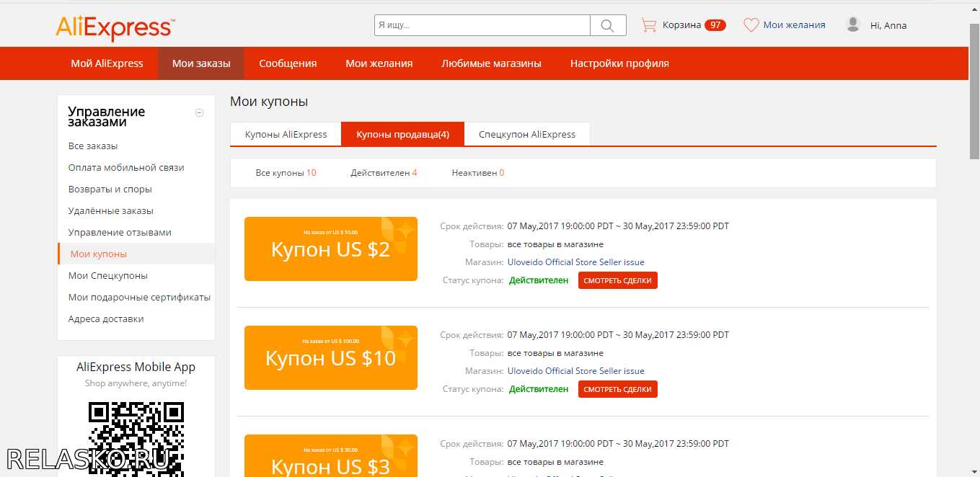Open Все заказы in sidebar
The width and height of the screenshot is (980, 477).
[93, 146]
